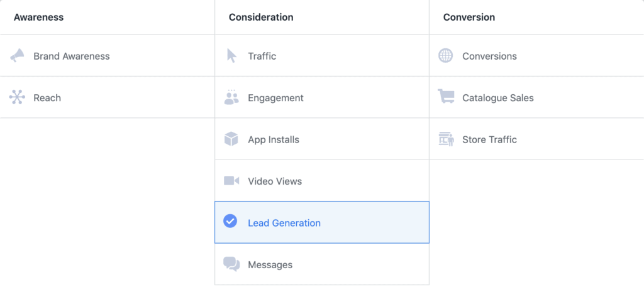The width and height of the screenshot is (644, 292).
Task: Pick the Catalogue Sales label
Action: click(498, 99)
